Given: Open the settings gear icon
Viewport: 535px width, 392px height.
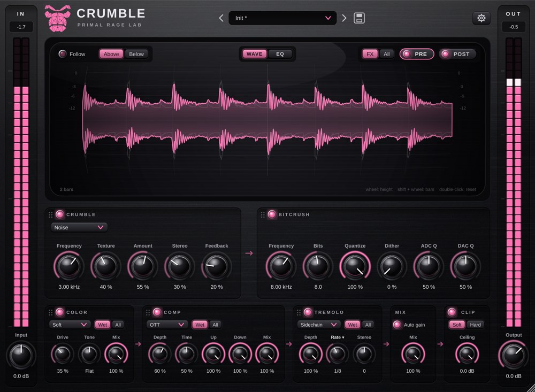Looking at the screenshot, I should tap(481, 18).
